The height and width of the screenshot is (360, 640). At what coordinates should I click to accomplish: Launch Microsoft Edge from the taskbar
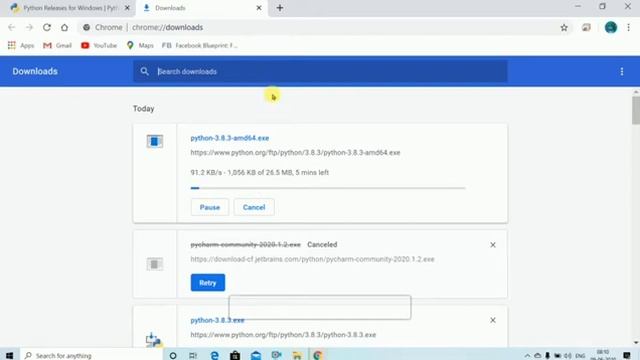(x=214, y=356)
